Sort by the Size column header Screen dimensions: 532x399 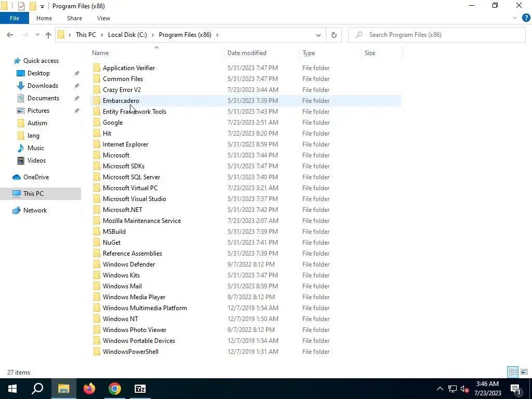370,53
